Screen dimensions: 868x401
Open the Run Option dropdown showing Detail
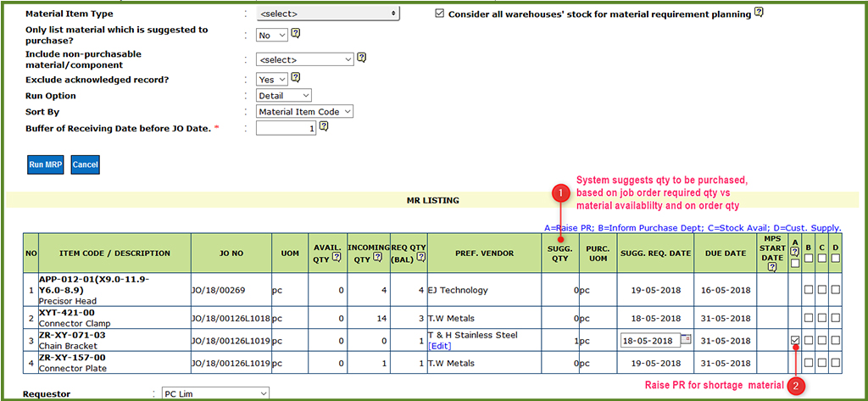[284, 95]
